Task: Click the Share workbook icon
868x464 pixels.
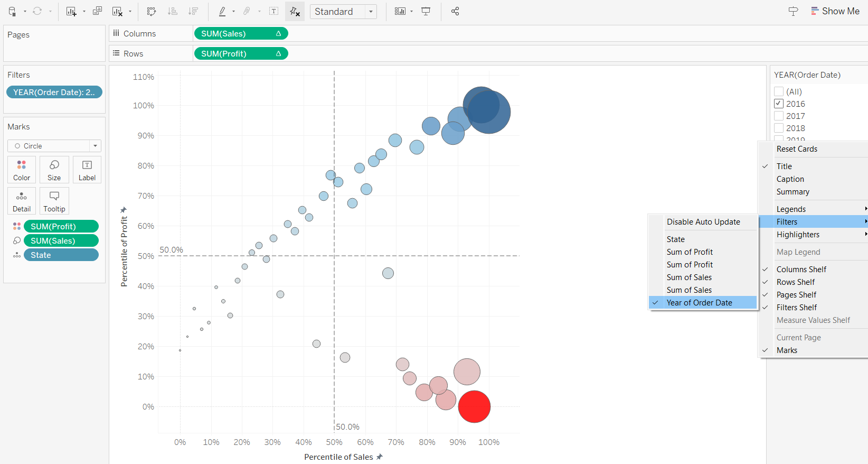Action: click(x=455, y=11)
